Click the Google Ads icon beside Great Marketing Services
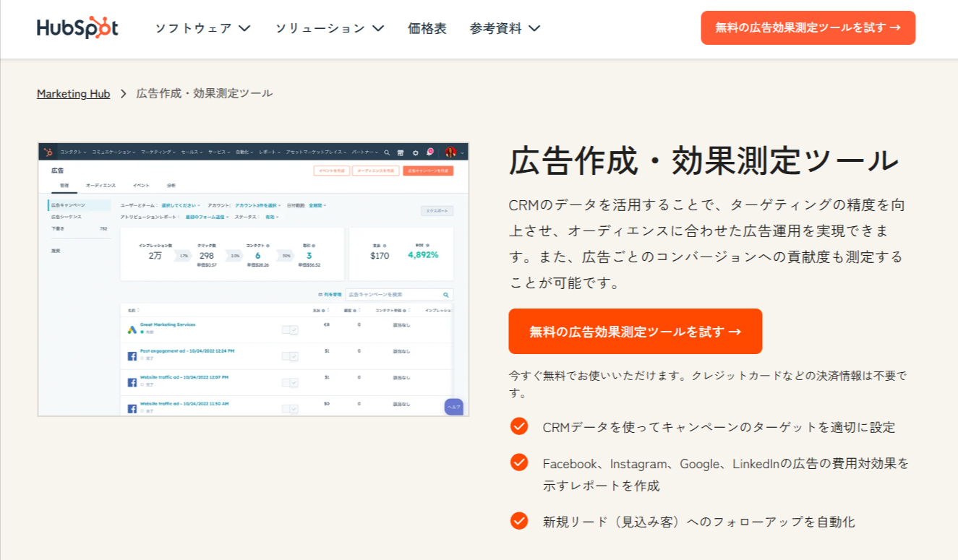958x560 pixels. pyautogui.click(x=132, y=329)
